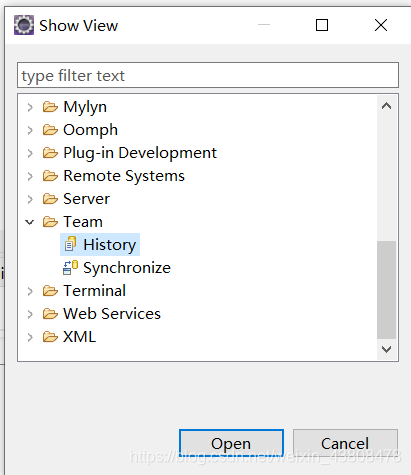This screenshot has height=475, width=411.
Task: Select the Synchronize view label
Action: 127,268
